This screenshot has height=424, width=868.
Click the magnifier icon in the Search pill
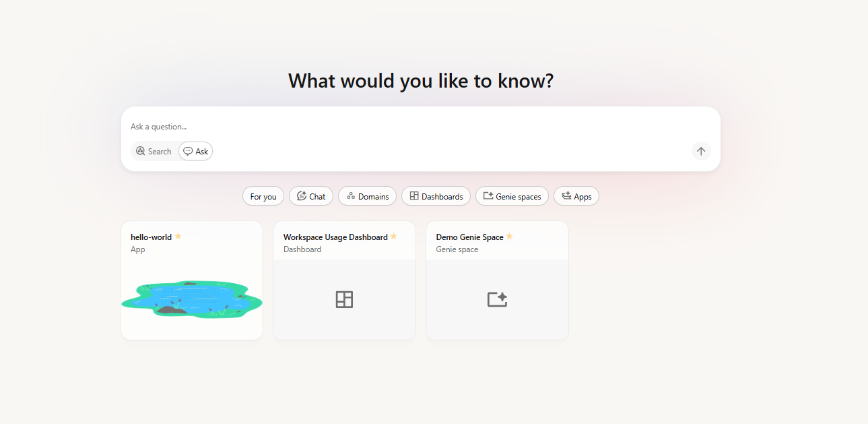coord(141,151)
